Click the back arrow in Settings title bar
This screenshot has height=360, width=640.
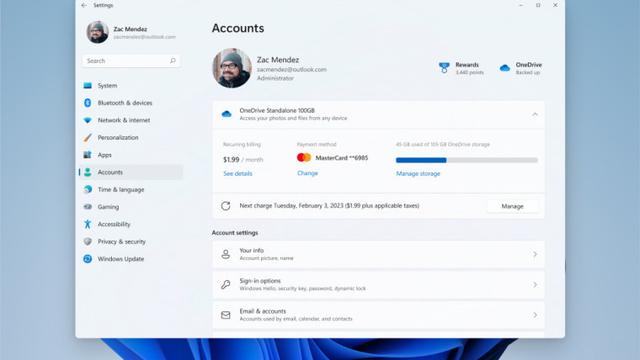tap(84, 5)
